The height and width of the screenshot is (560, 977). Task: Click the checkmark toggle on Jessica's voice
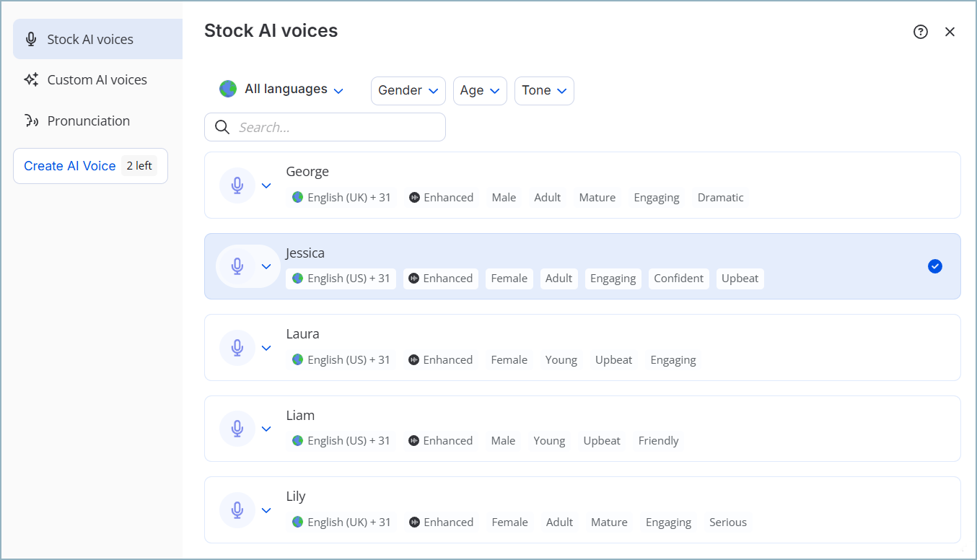point(935,266)
